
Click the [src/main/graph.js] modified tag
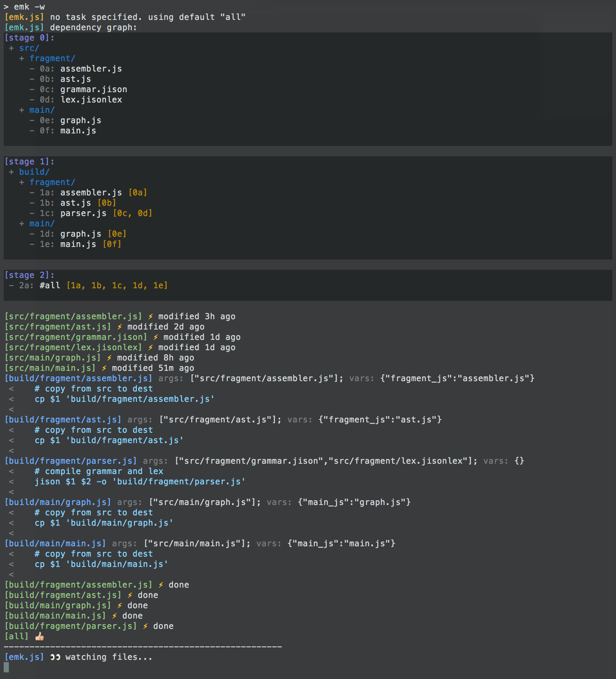point(53,358)
